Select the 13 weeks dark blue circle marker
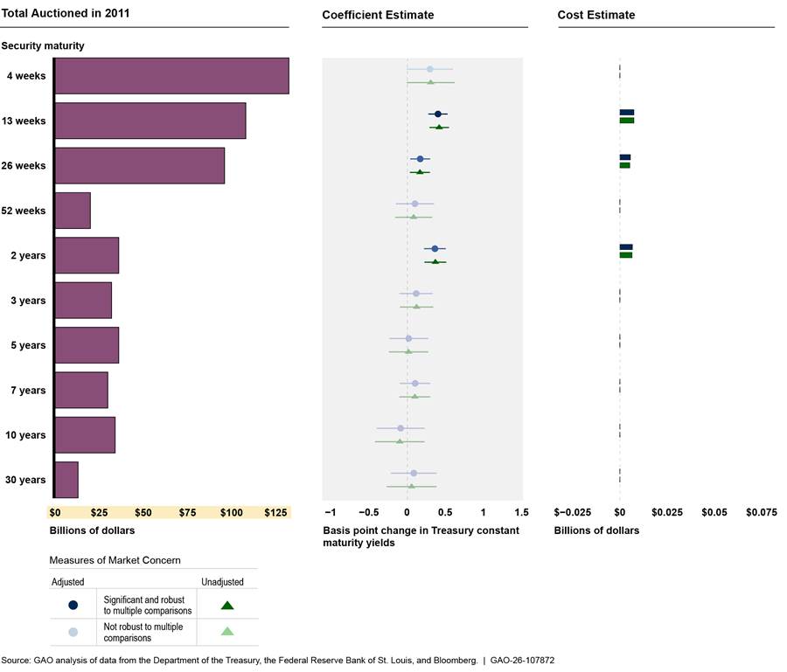787x672 pixels. [x=438, y=114]
